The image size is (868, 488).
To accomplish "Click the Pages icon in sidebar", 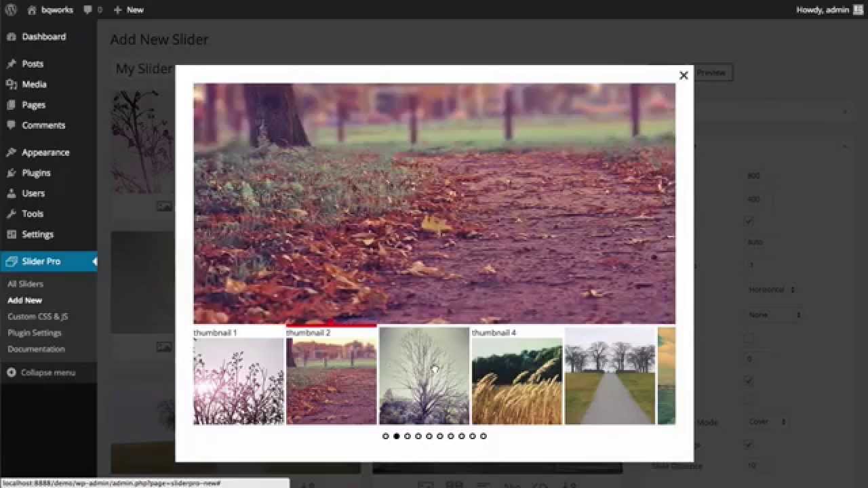I will pos(11,104).
